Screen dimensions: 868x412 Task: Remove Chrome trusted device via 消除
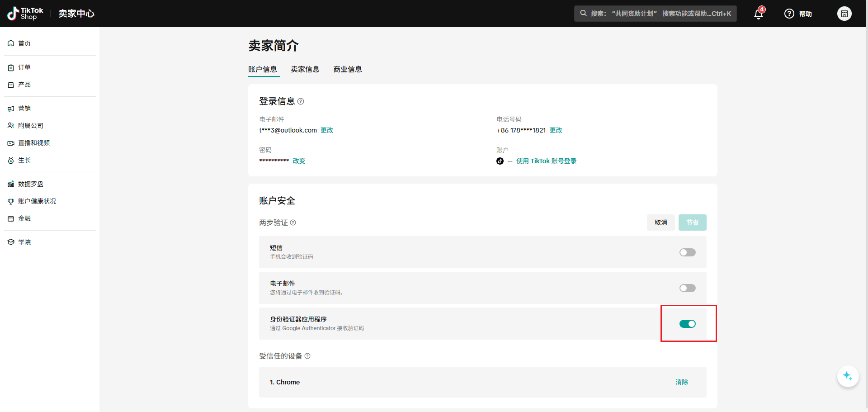681,382
